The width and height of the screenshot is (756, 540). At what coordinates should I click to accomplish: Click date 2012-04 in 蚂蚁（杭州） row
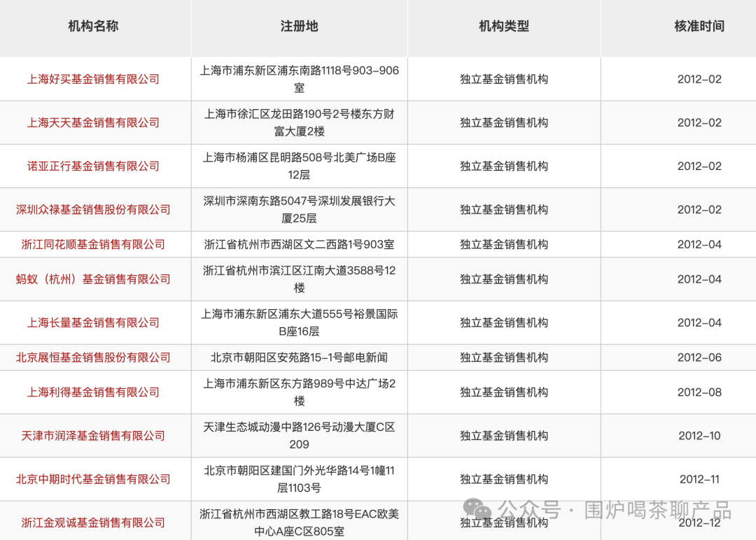(x=699, y=279)
